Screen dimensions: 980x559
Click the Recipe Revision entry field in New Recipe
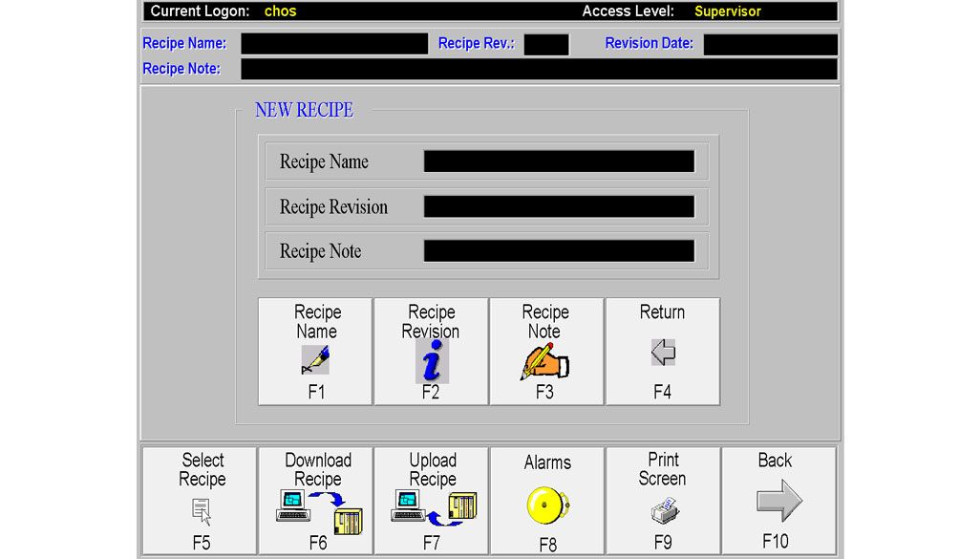tap(559, 206)
